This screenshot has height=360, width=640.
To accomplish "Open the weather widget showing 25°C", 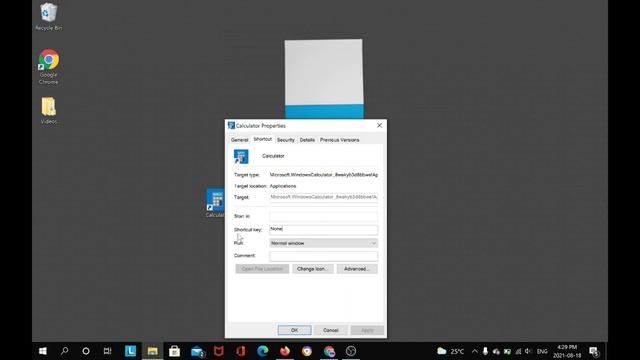I will click(451, 351).
